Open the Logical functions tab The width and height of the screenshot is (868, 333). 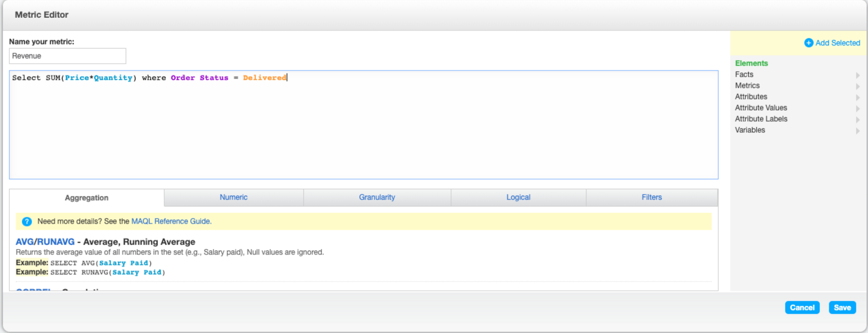pos(518,197)
